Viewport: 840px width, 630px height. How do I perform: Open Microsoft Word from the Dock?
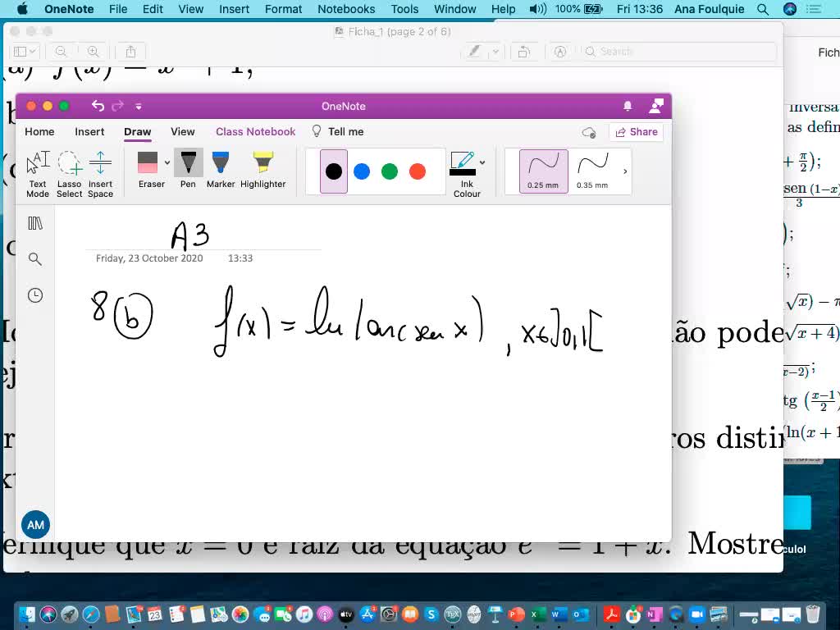[559, 614]
